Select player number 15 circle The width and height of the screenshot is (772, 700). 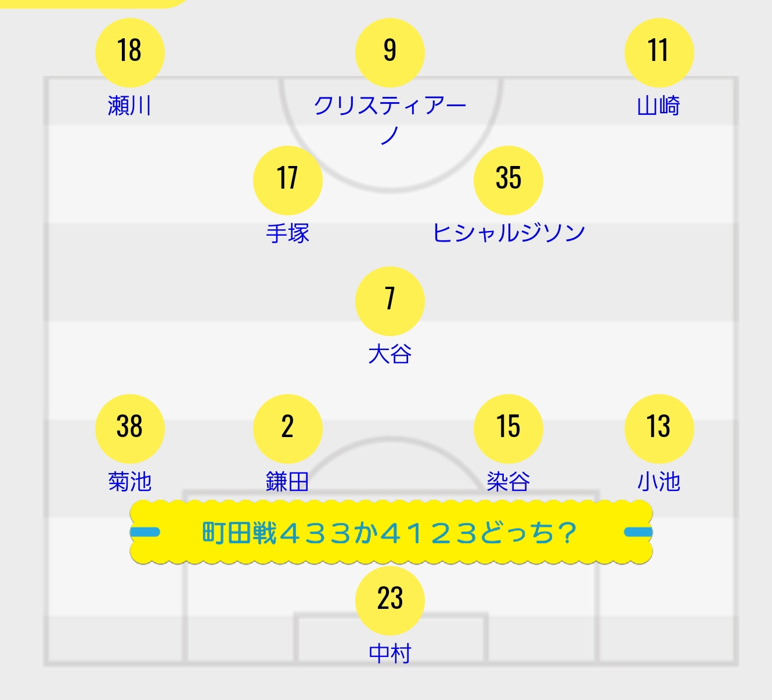[508, 429]
